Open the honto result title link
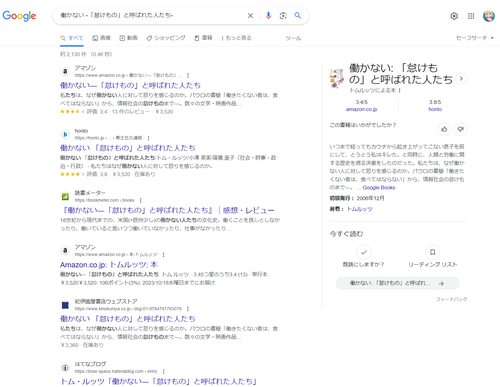Viewport: 500px width, 387px height. tap(128, 148)
